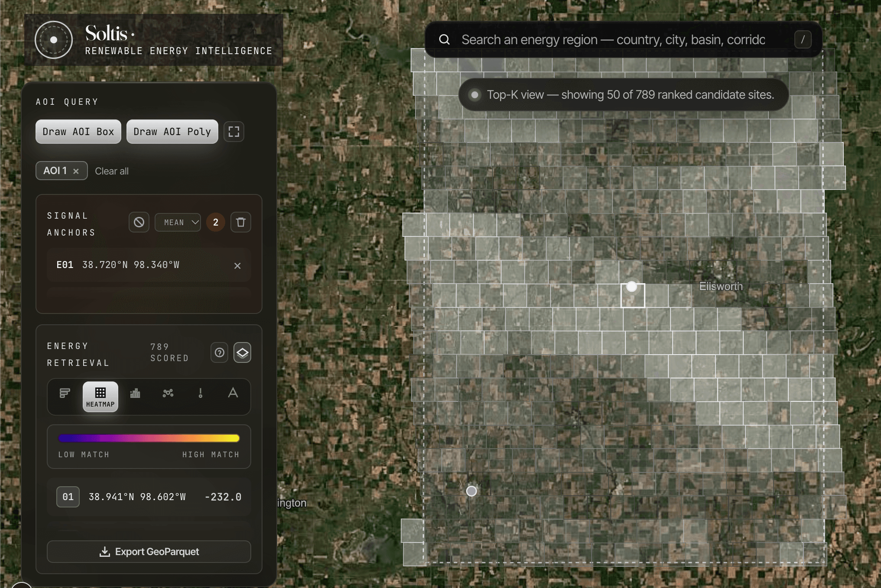Click the anchor count badge showing 2
The width and height of the screenshot is (881, 588).
(216, 222)
